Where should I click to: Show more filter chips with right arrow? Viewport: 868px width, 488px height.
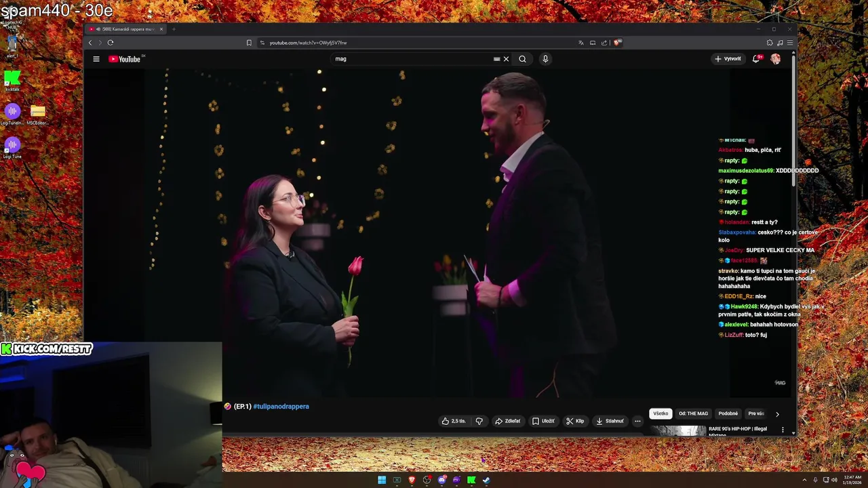(x=777, y=414)
